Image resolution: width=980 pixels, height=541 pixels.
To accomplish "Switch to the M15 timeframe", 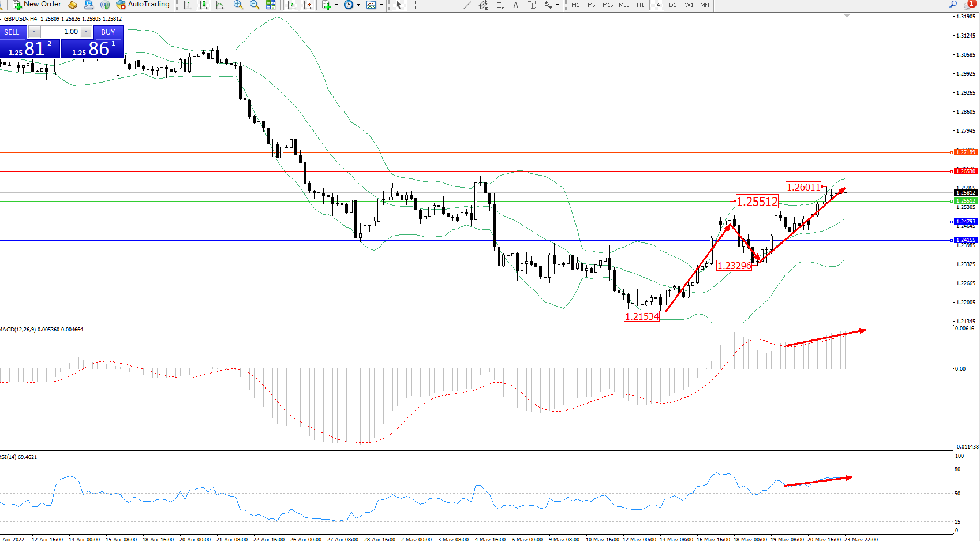I will point(608,5).
